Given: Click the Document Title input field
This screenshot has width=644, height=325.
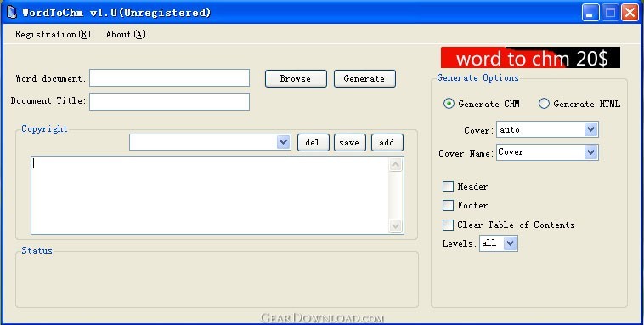Looking at the screenshot, I should tap(169, 101).
